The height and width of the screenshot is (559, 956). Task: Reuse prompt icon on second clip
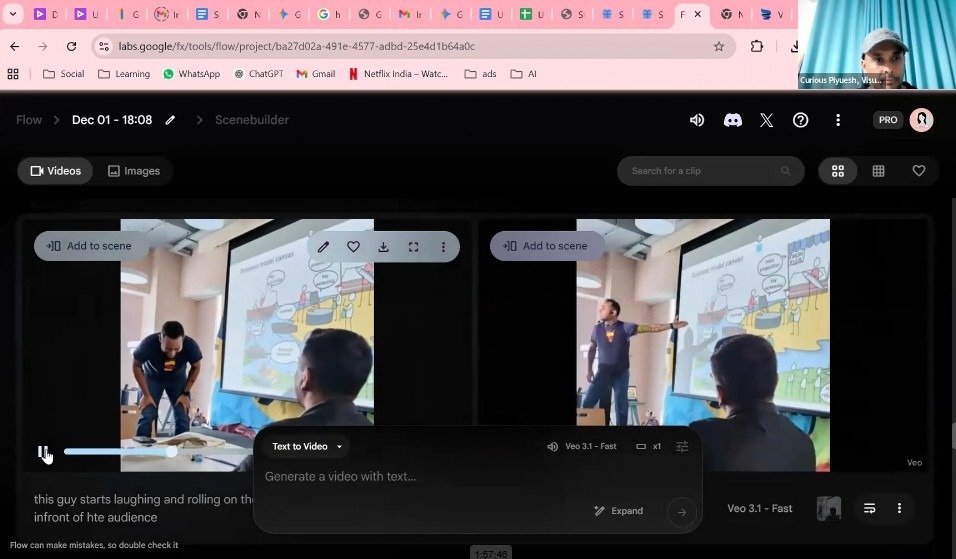coord(869,508)
